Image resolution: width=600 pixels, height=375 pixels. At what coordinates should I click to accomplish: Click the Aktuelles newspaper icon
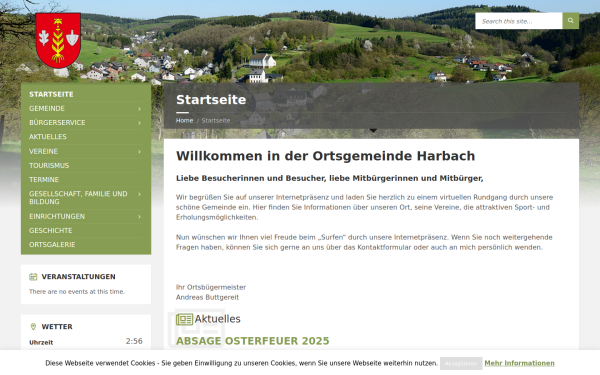click(184, 319)
